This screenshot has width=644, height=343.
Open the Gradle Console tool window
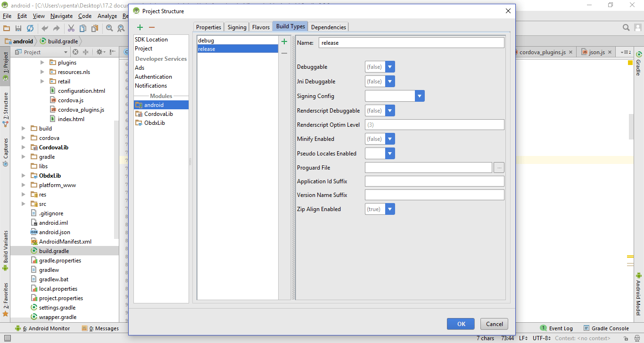606,328
